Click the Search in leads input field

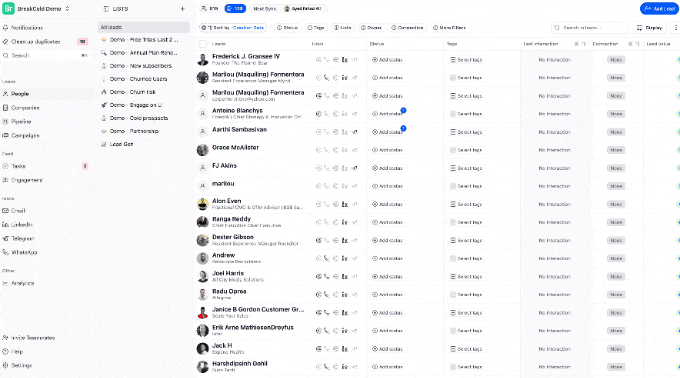(590, 28)
